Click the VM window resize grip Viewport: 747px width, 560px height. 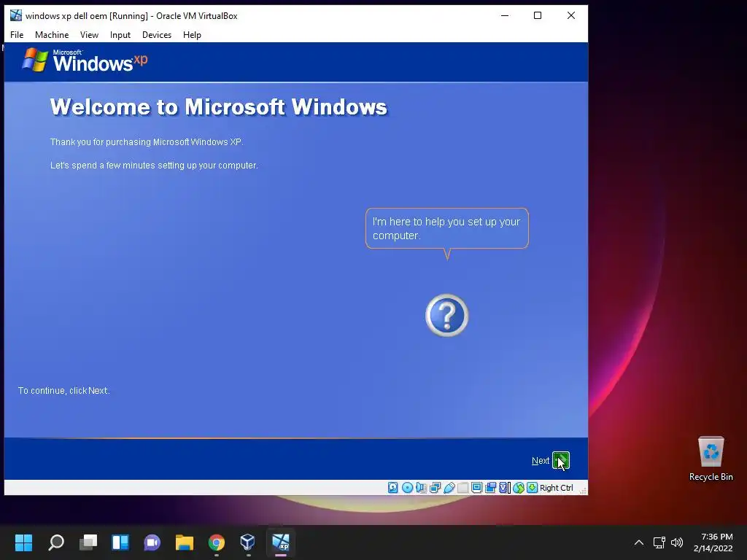[x=583, y=491]
